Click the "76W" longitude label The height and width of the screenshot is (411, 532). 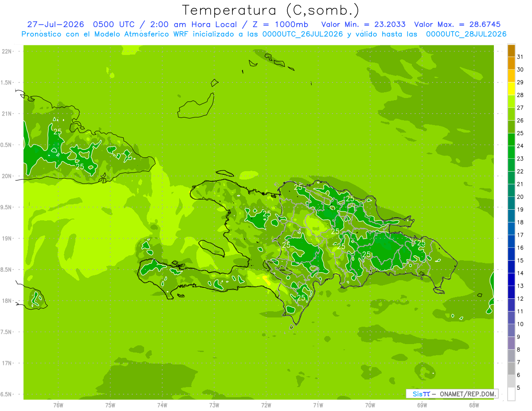58,405
